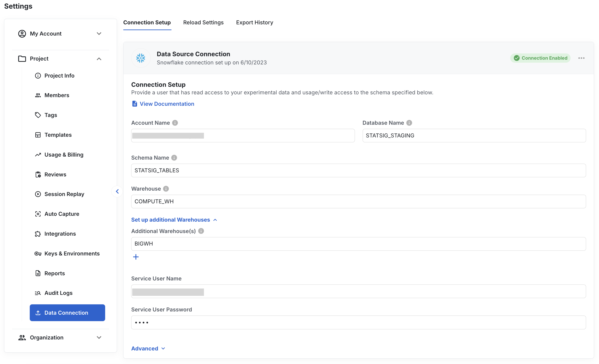Click the Project folder icon
This screenshot has width=599, height=364.
(22, 59)
